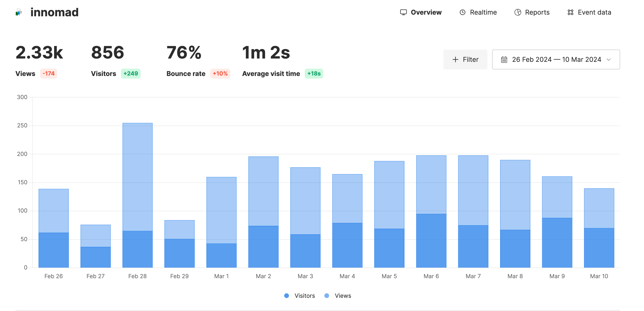Add a Filter
Image resolution: width=644 pixels, height=311 pixels.
coord(465,59)
